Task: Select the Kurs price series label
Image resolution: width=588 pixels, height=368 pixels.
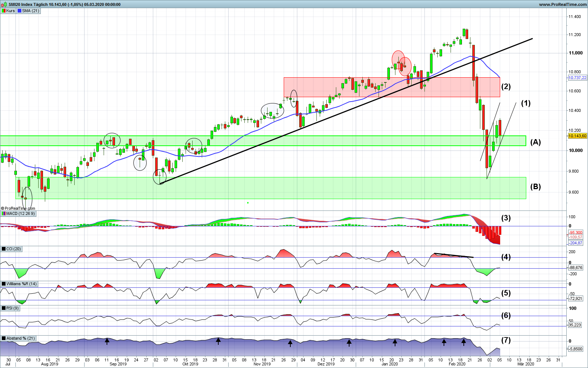Action: tap(8, 11)
